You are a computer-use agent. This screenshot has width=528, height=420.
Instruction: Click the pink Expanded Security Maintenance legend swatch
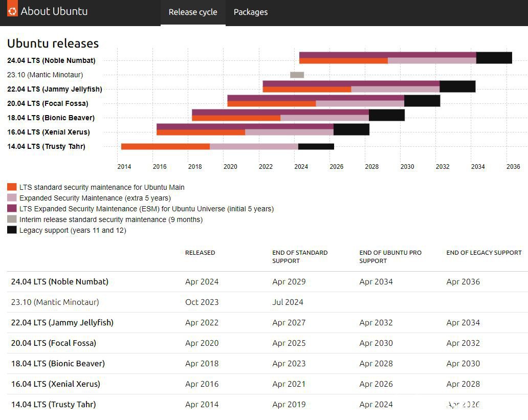point(12,197)
